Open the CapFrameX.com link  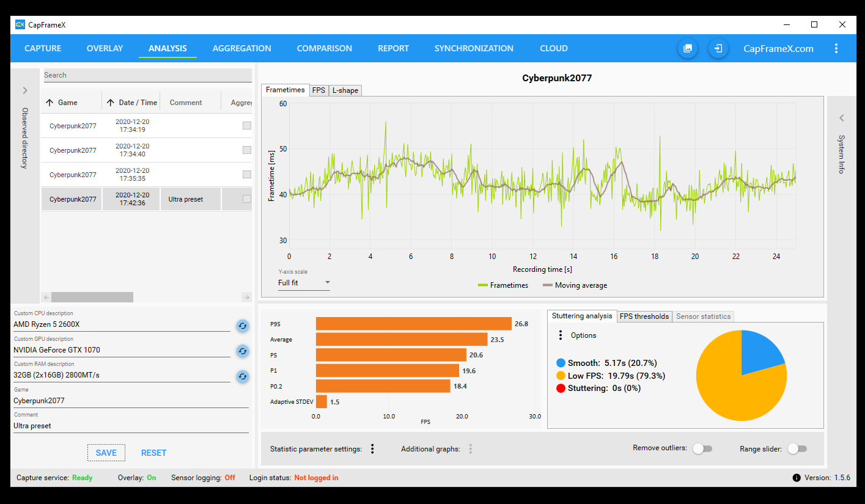pos(778,49)
